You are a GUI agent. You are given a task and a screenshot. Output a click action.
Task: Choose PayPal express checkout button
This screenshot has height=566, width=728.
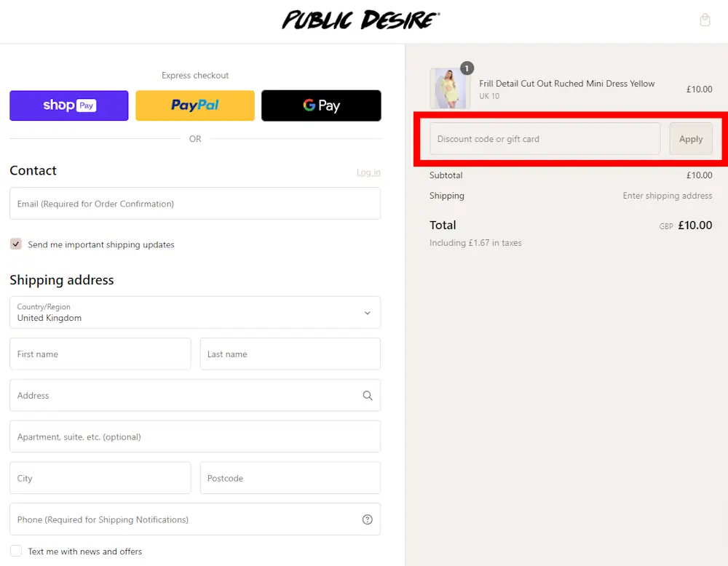[195, 105]
